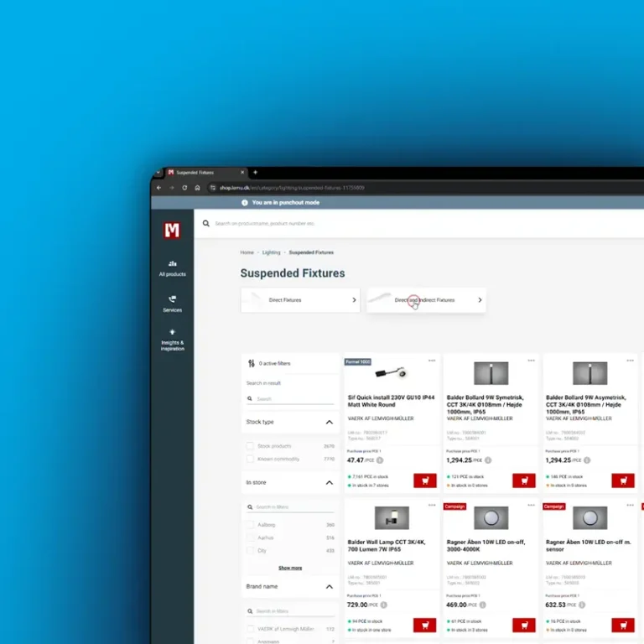Collapse the Brand name filter section
This screenshot has height=644, width=644.
330,587
